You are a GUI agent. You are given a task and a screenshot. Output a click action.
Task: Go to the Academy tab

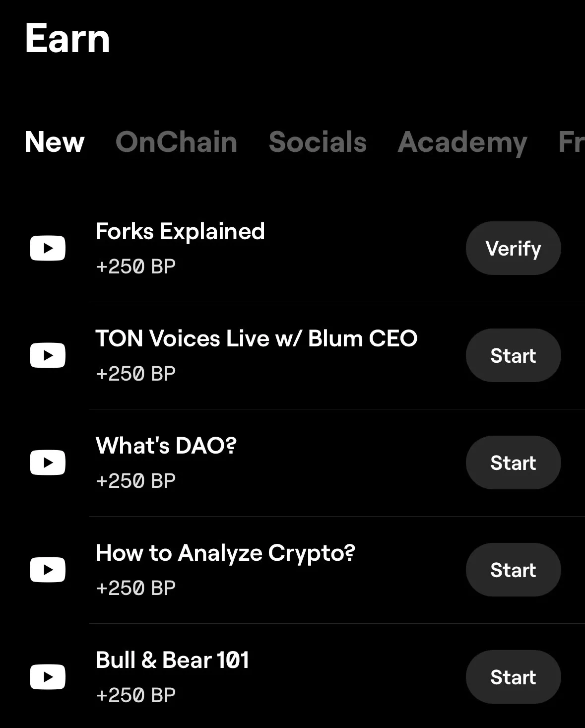[462, 142]
